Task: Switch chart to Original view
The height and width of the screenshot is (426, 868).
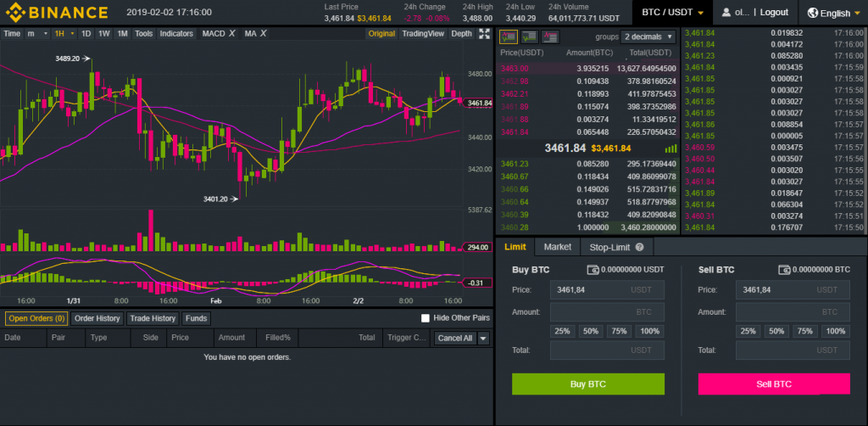Action: (381, 33)
